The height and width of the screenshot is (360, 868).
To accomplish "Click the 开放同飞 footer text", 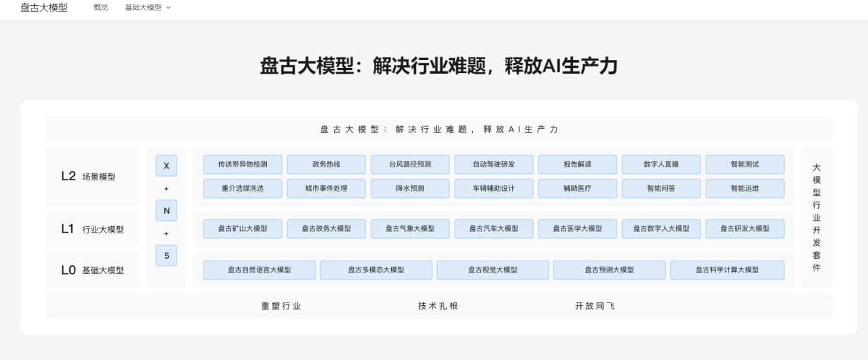I will pyautogui.click(x=595, y=306).
